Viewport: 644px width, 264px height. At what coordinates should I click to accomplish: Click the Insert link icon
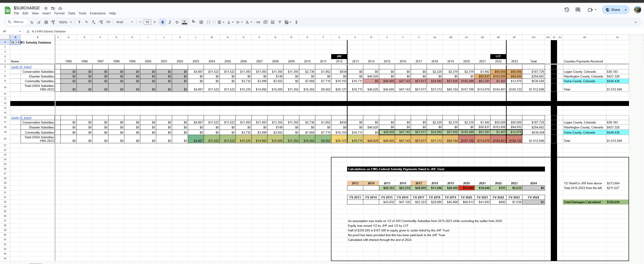(x=258, y=22)
